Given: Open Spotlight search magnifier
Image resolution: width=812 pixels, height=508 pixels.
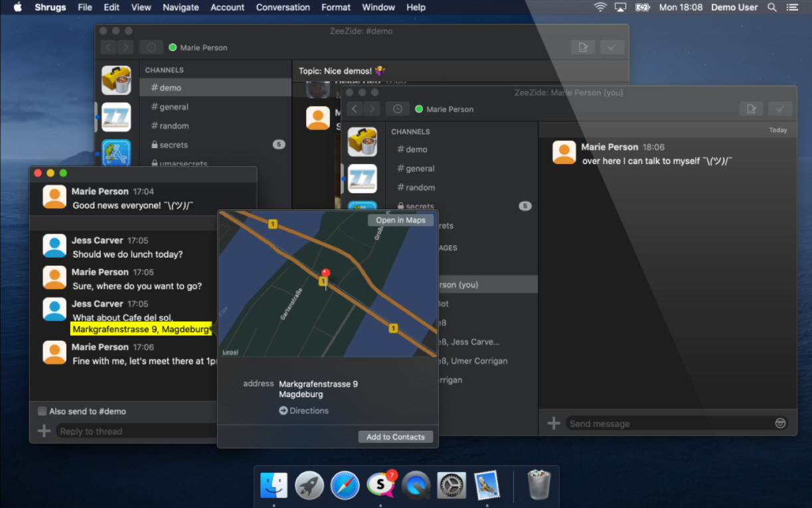Looking at the screenshot, I should click(772, 7).
